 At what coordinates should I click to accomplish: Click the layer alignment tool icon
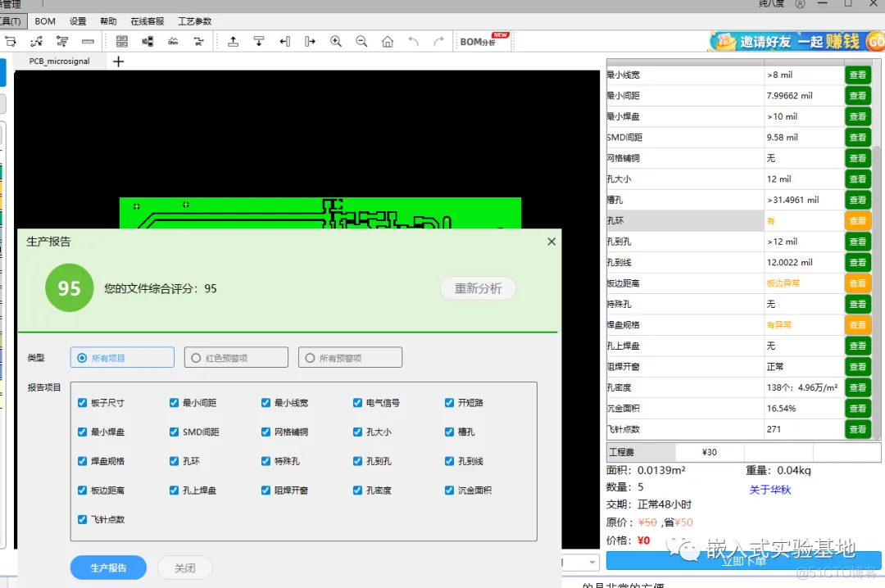pos(62,41)
